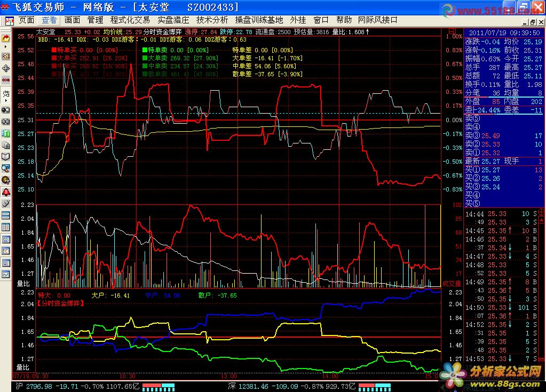546x392 pixels.
Task: Click the 14:44 25.33 trade row
Action: (x=501, y=213)
